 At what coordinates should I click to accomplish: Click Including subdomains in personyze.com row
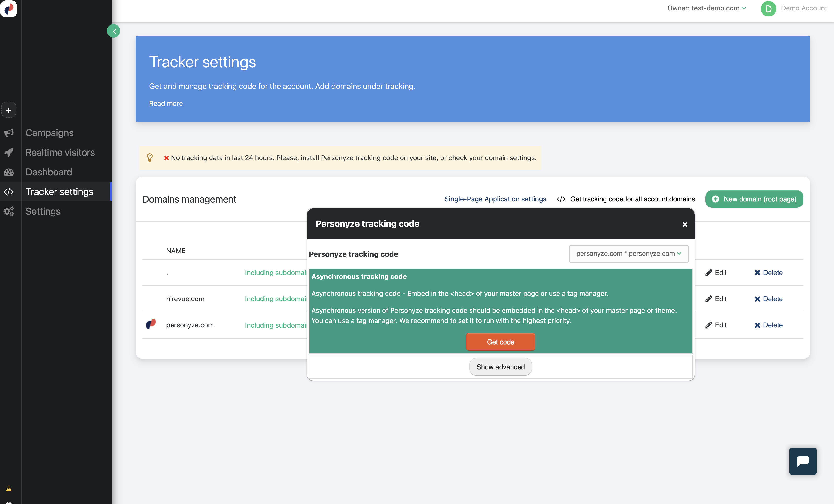[x=275, y=325]
